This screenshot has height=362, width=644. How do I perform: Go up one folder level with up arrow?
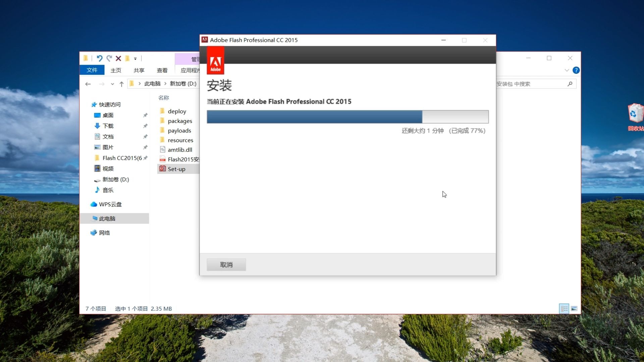[x=121, y=84]
